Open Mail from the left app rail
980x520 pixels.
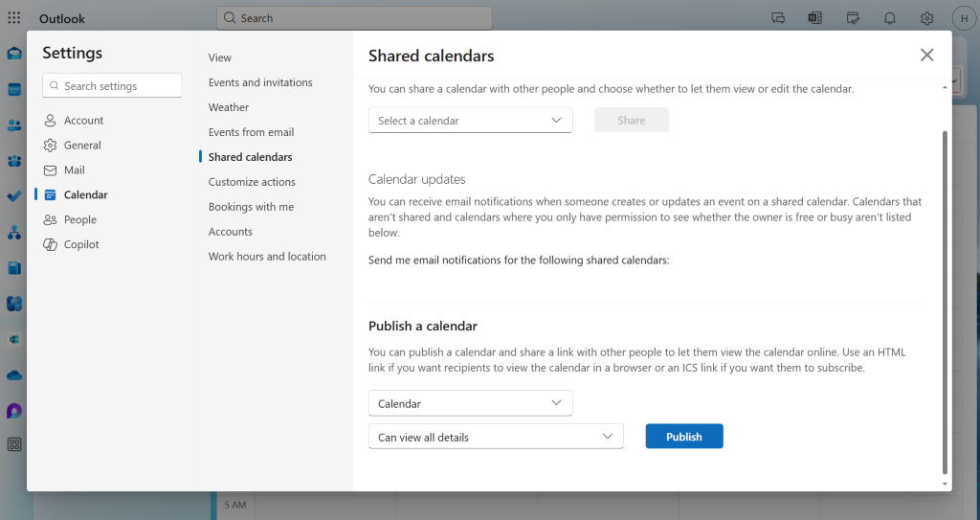[13, 54]
